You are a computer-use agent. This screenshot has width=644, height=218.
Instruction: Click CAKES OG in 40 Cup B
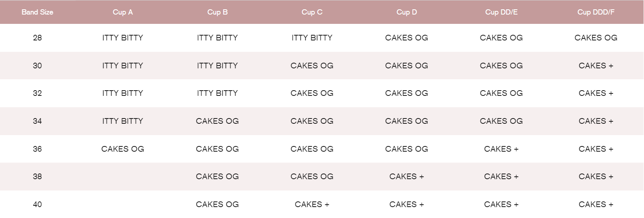tap(217, 204)
